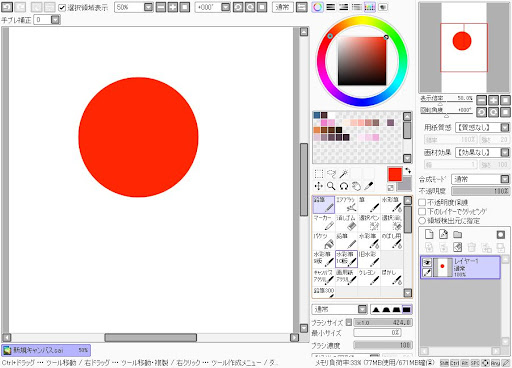Choose the 筆 brush tool
This screenshot has height=368, width=512.
point(369,204)
